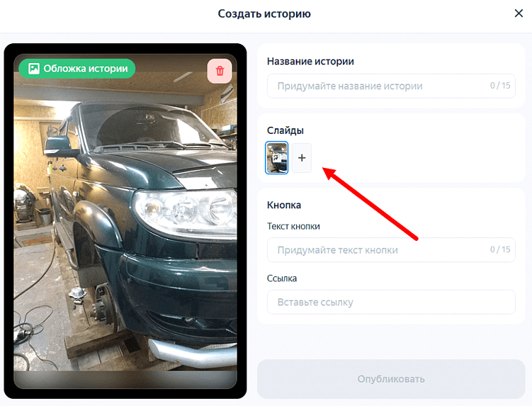Click the red arrow annotation

(370, 203)
